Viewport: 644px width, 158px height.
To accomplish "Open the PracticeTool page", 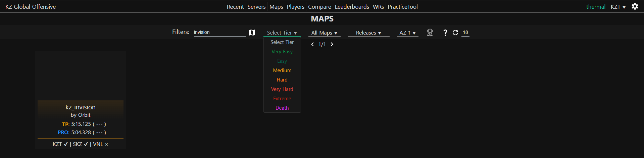I will click(403, 7).
